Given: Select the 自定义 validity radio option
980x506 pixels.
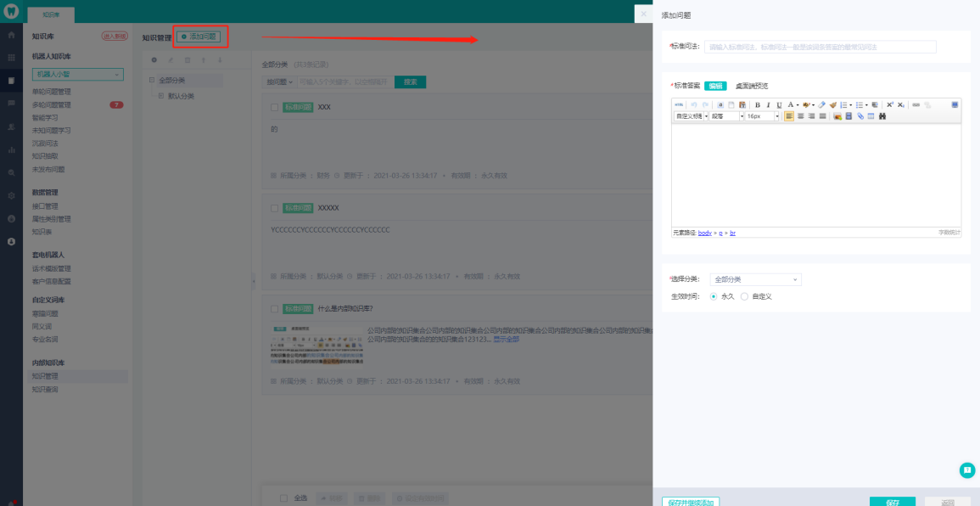Looking at the screenshot, I should click(x=744, y=296).
